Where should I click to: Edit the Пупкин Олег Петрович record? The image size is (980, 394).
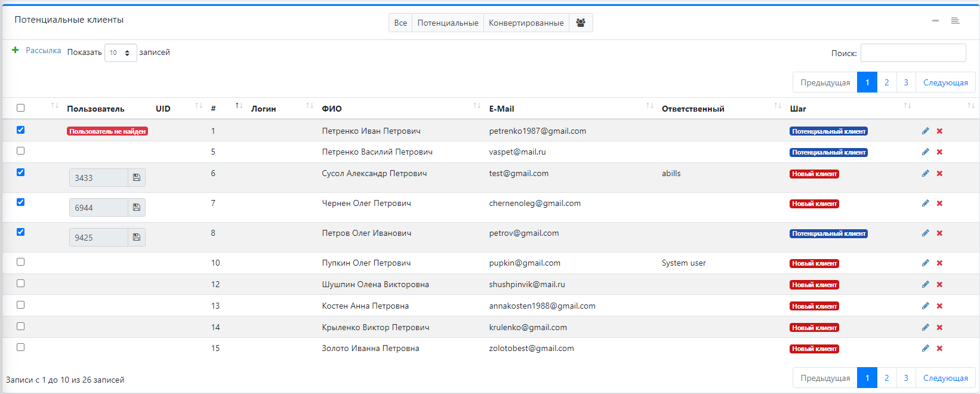tap(925, 263)
